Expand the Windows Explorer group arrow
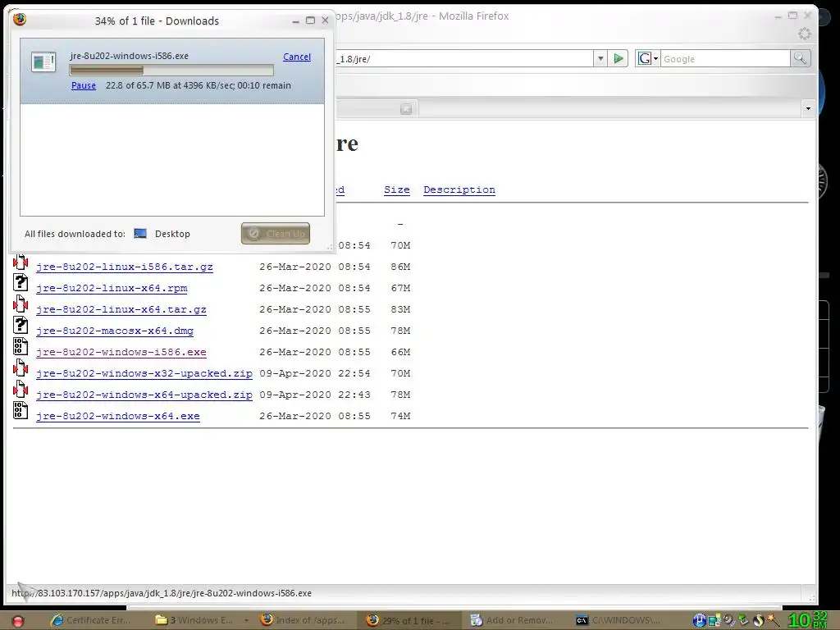The height and width of the screenshot is (630, 840). point(246,620)
